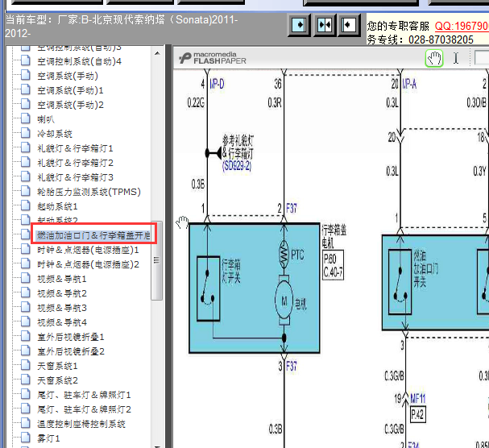
Task: Open tree item 喇叭
Action: [x=46, y=119]
